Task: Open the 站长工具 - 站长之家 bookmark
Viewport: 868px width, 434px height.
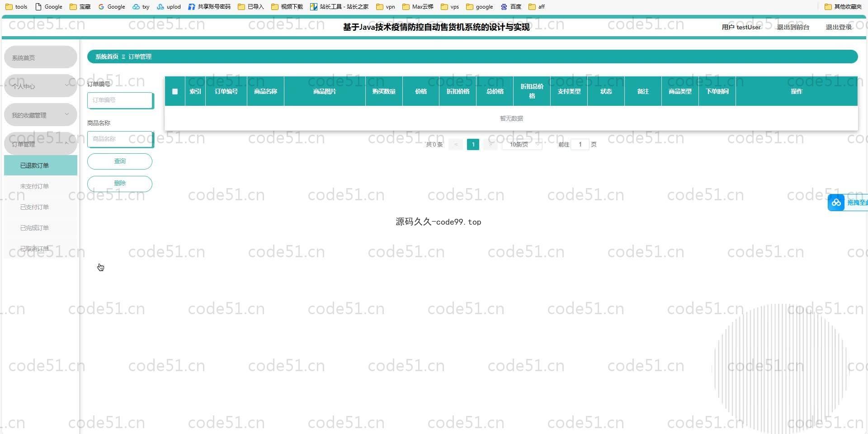Action: click(340, 6)
